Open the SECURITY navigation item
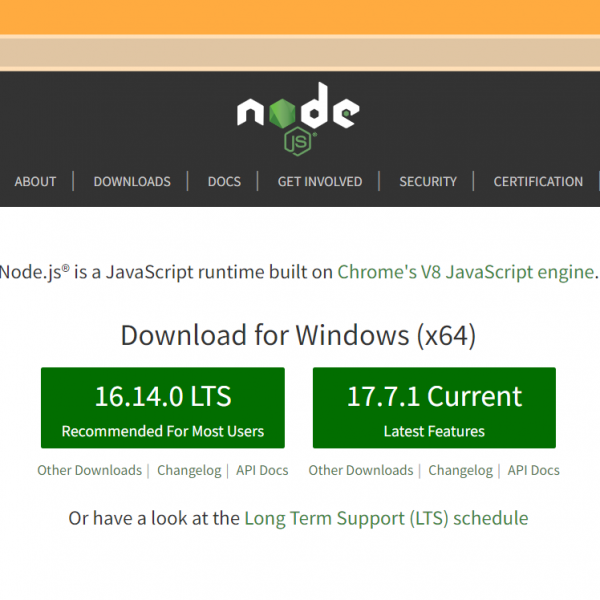The width and height of the screenshot is (600, 600). click(x=428, y=181)
